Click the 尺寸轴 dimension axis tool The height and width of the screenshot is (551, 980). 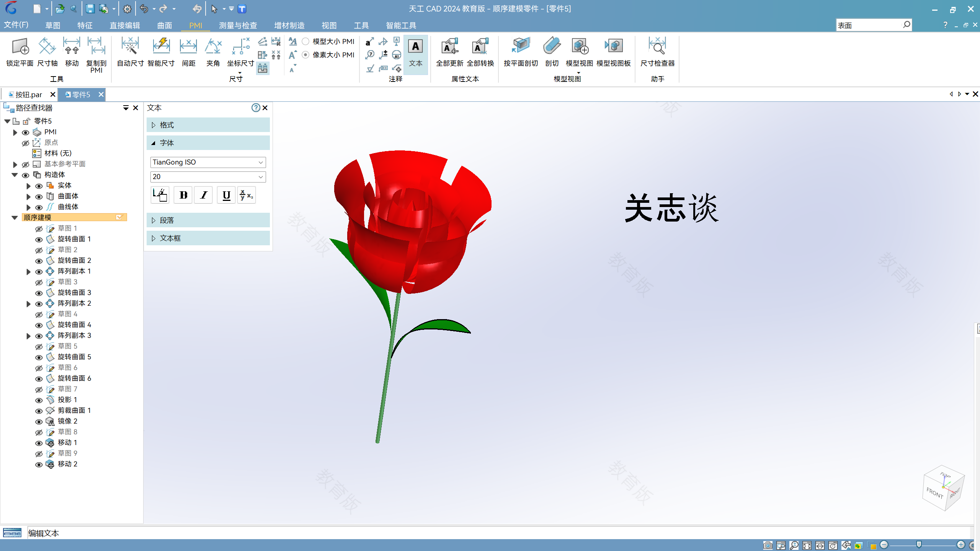(47, 52)
